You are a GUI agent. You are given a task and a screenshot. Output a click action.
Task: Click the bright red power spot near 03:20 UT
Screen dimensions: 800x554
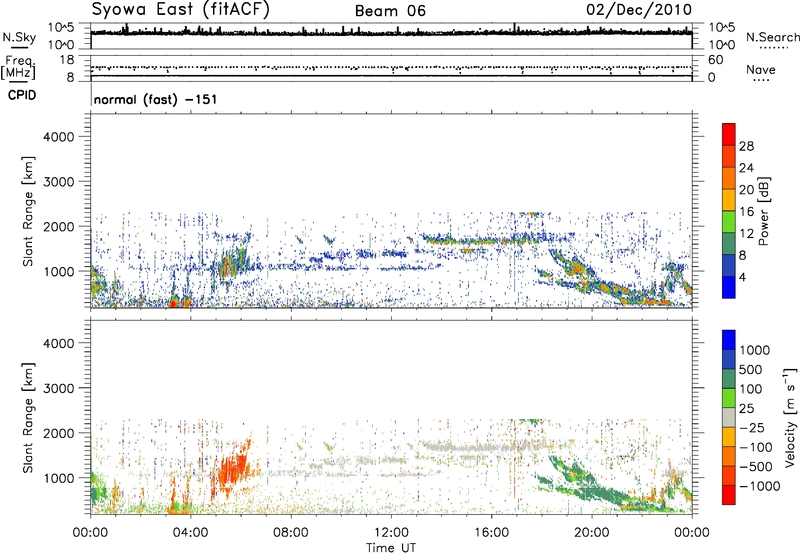[173, 303]
